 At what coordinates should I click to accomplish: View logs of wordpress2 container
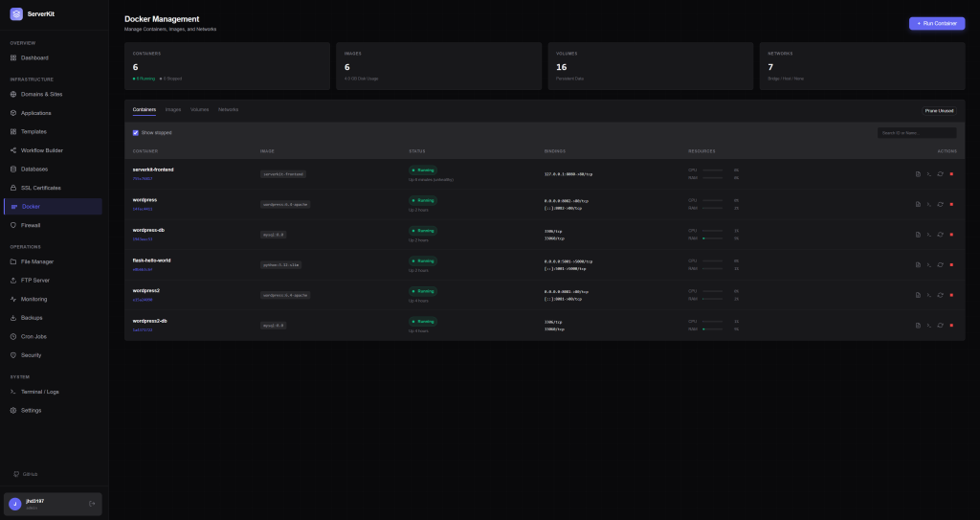[x=918, y=294]
